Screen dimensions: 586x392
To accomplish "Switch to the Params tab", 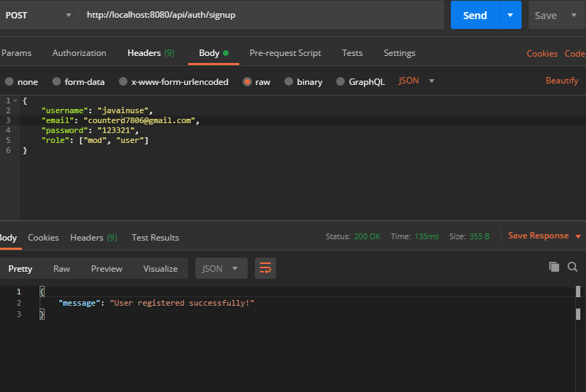I will coord(16,53).
